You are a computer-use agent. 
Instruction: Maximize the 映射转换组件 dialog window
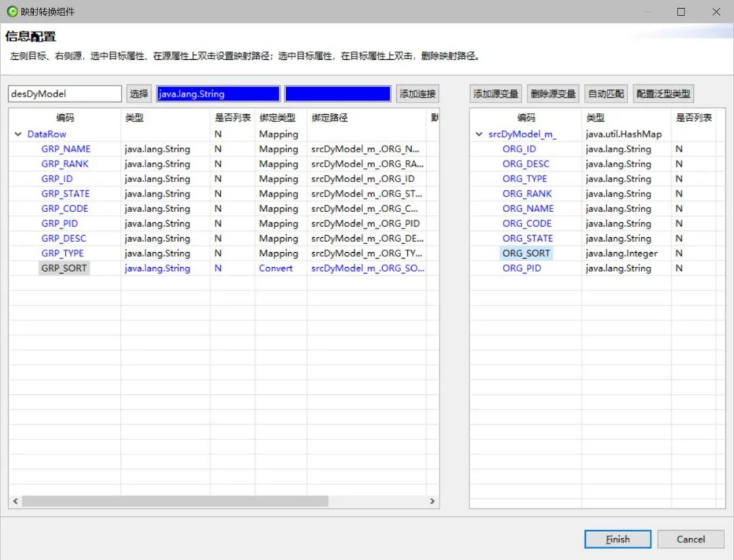click(x=681, y=12)
